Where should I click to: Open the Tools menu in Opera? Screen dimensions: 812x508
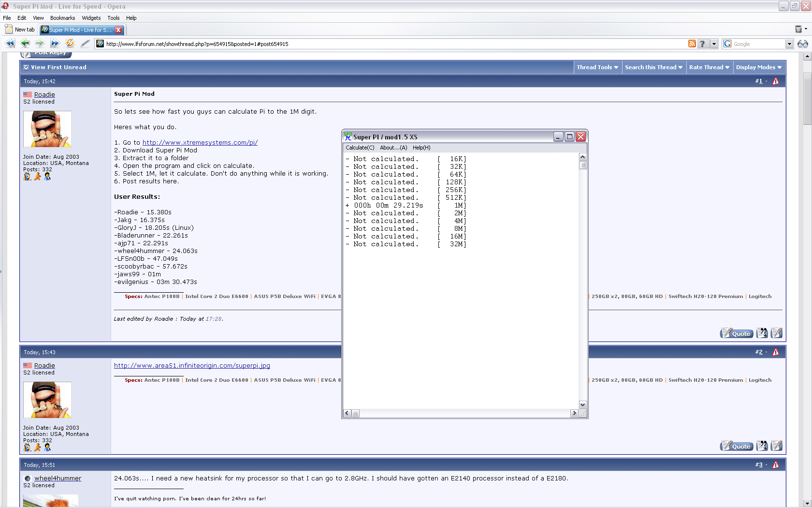click(x=114, y=18)
